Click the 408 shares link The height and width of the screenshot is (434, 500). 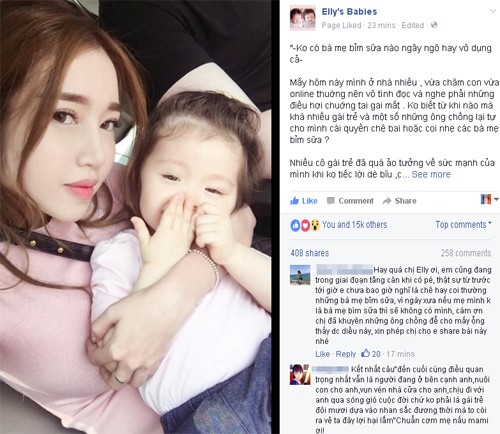tap(310, 253)
